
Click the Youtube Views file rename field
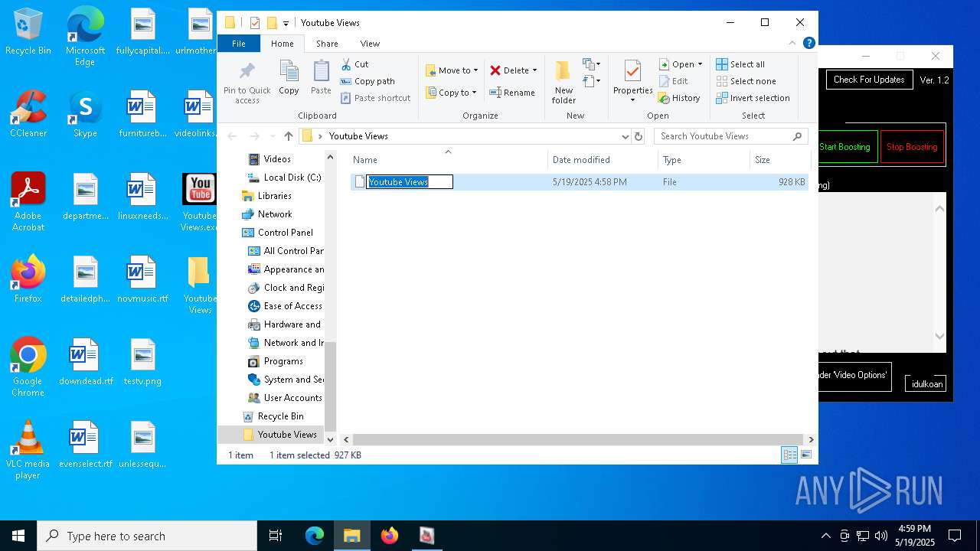410,182
